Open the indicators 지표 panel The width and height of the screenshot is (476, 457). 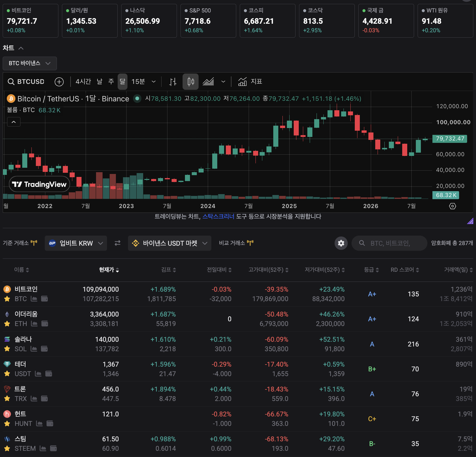coord(250,82)
